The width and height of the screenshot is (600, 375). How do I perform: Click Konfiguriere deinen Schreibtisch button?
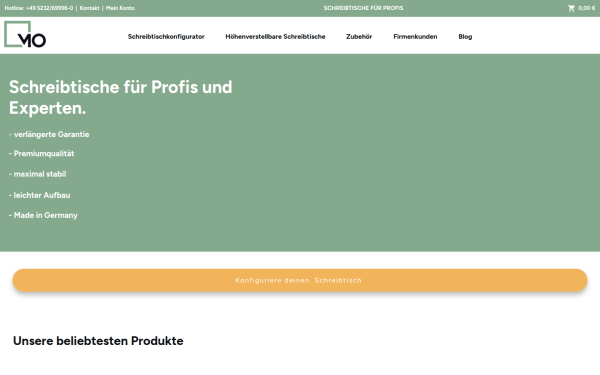tap(300, 280)
